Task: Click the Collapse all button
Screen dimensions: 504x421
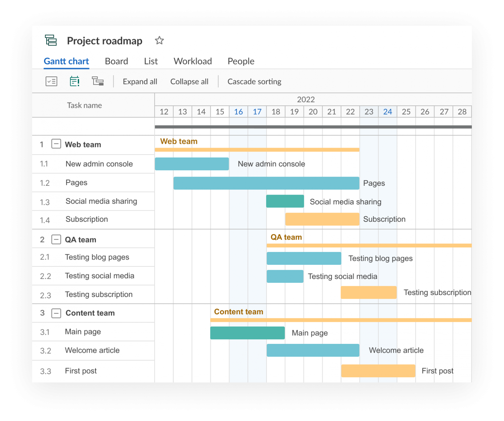Action: point(189,82)
